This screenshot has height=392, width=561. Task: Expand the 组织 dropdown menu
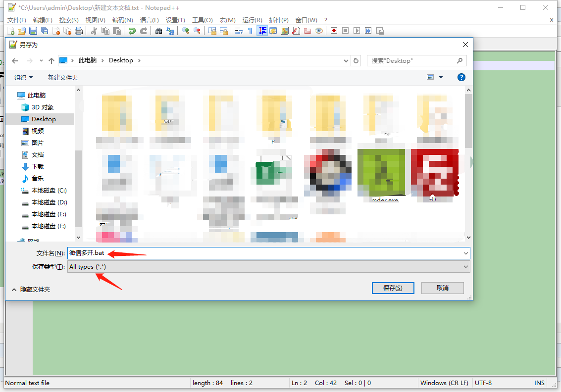[x=24, y=78]
